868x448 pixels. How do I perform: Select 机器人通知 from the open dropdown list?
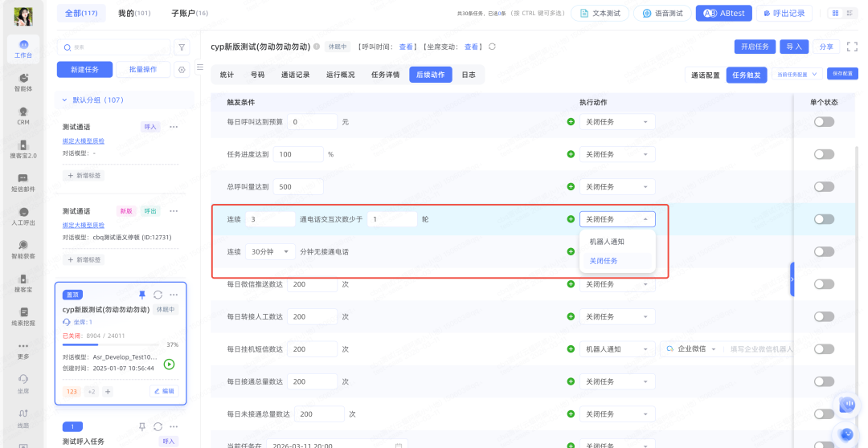[x=607, y=241]
